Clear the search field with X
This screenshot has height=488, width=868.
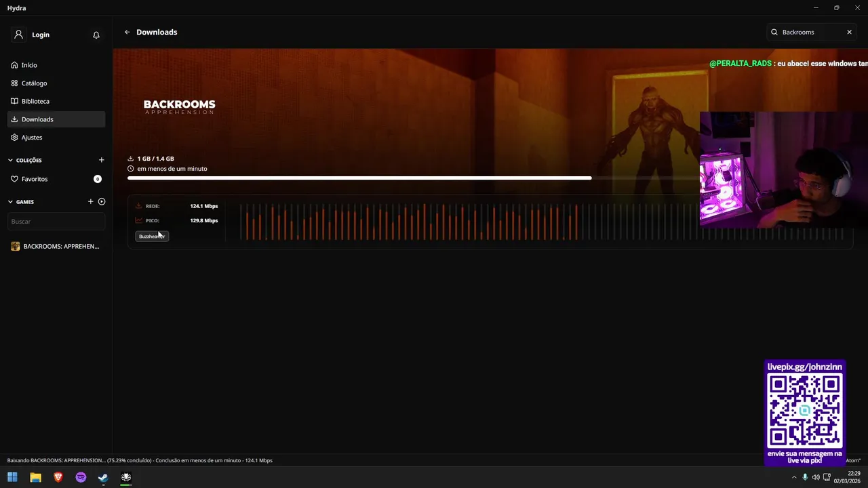(849, 32)
